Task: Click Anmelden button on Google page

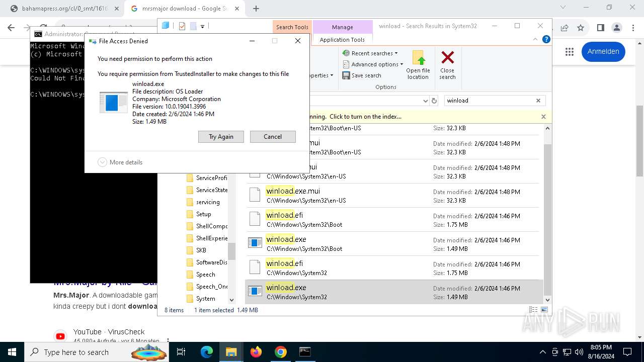Action: [x=603, y=51]
